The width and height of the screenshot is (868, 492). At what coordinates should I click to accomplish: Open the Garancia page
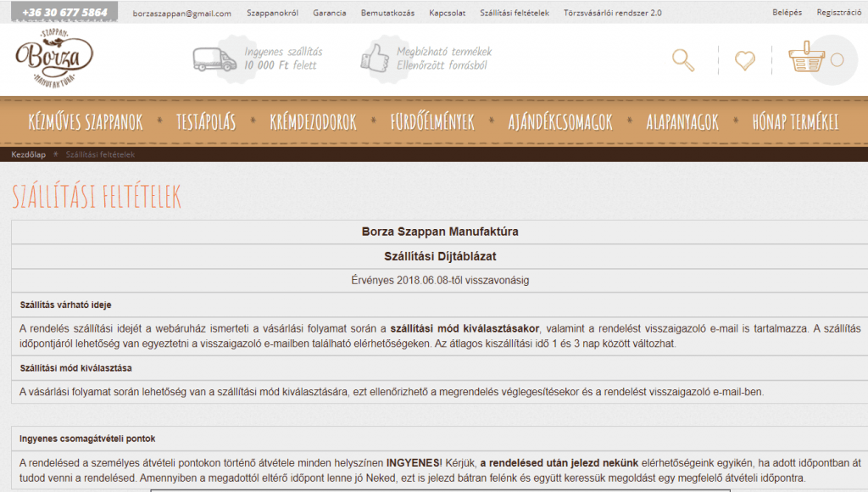[330, 13]
